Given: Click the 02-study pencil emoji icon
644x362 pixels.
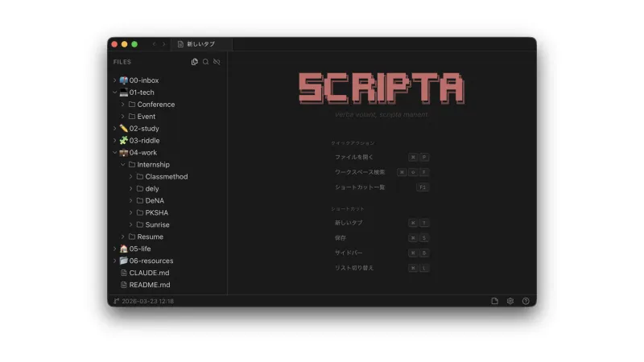Looking at the screenshot, I should coord(124,129).
